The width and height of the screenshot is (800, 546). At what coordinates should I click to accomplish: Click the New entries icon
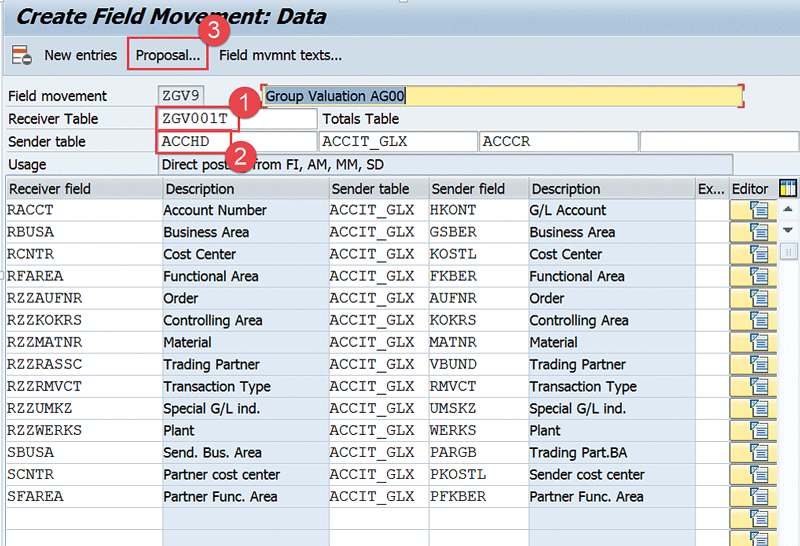22,55
